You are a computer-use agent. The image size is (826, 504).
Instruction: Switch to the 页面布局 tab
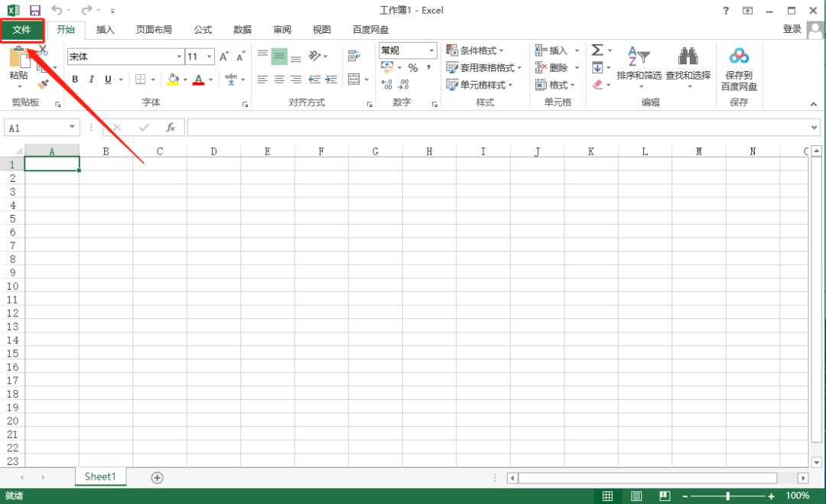pos(154,30)
